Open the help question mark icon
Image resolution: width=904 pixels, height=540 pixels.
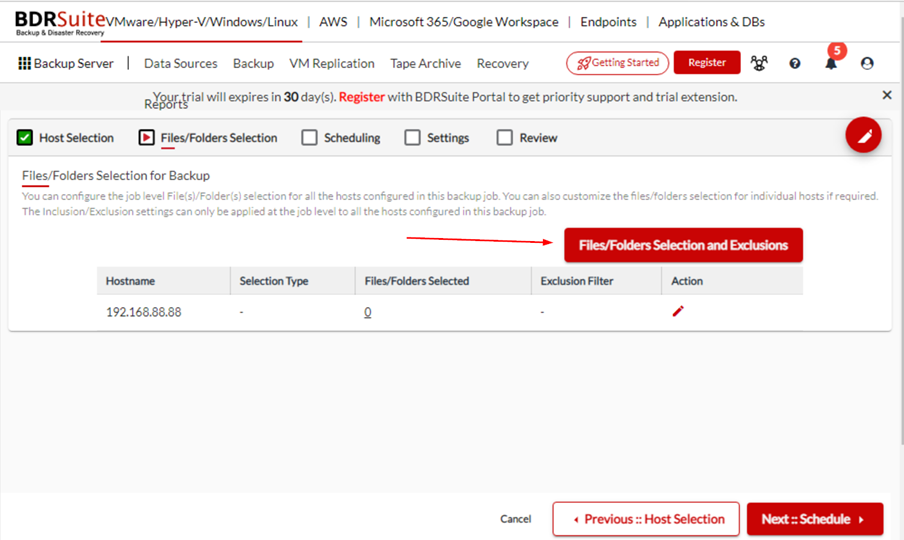pos(794,63)
